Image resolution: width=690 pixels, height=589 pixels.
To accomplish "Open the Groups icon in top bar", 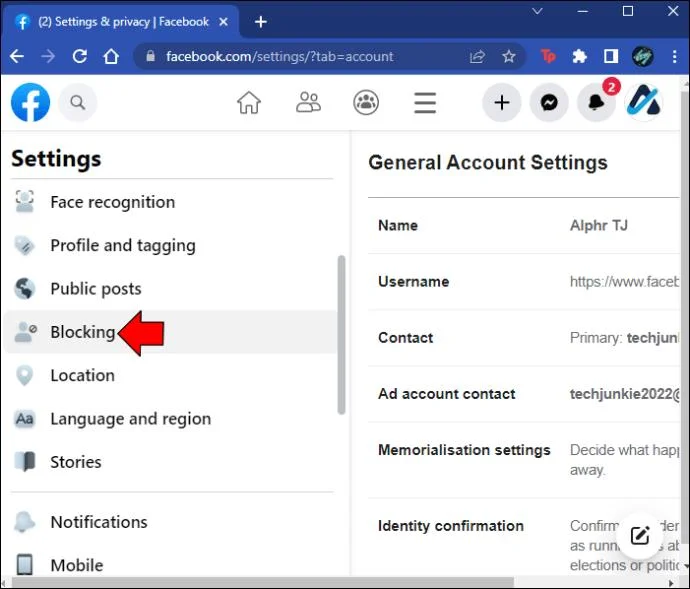I will [x=366, y=103].
